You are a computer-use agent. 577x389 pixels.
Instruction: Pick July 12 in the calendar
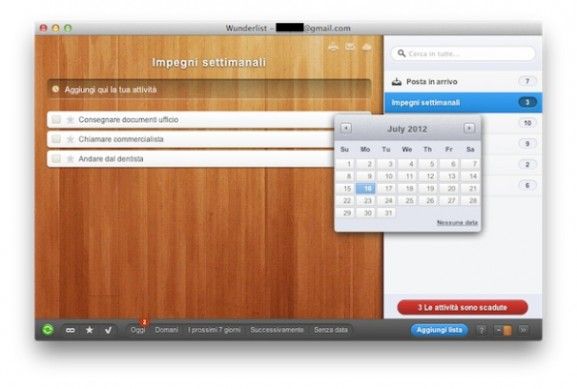click(x=428, y=176)
